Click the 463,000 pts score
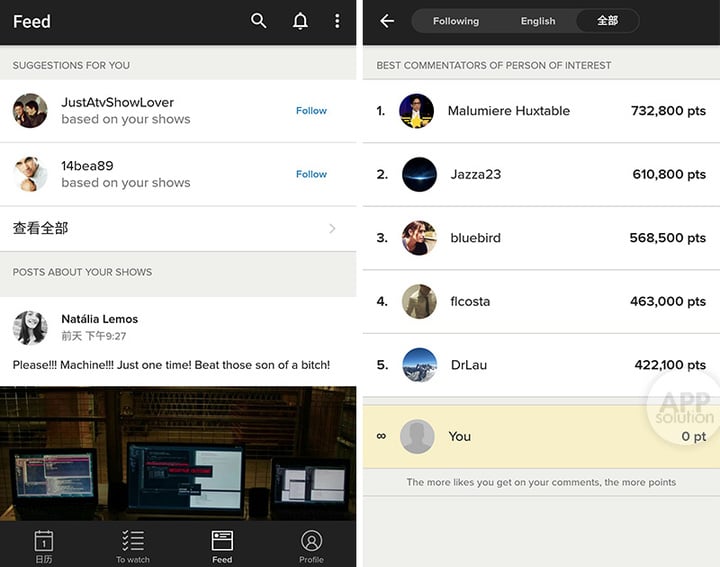The image size is (720, 567). 668,301
